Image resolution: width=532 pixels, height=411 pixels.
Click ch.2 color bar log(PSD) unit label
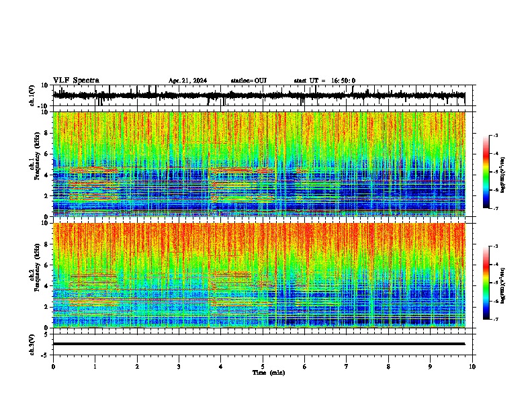(503, 285)
